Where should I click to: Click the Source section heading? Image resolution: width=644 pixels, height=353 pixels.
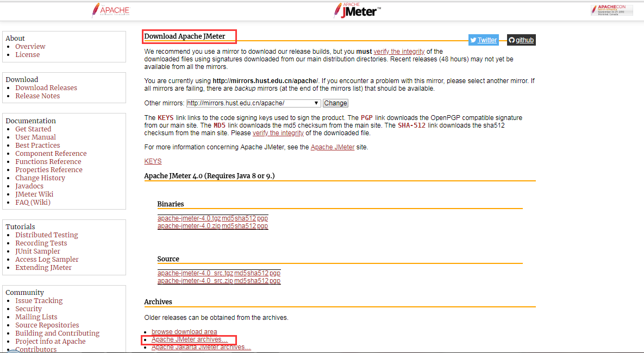click(x=168, y=259)
